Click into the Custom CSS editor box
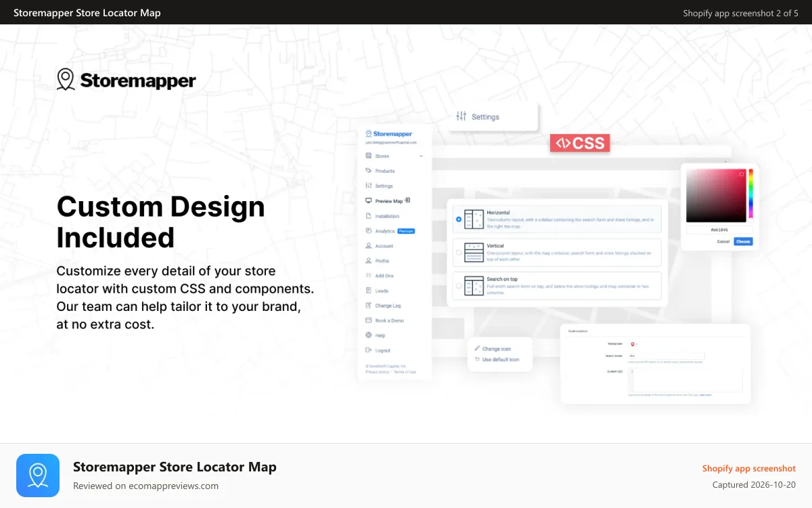The width and height of the screenshot is (812, 508). pos(685,380)
